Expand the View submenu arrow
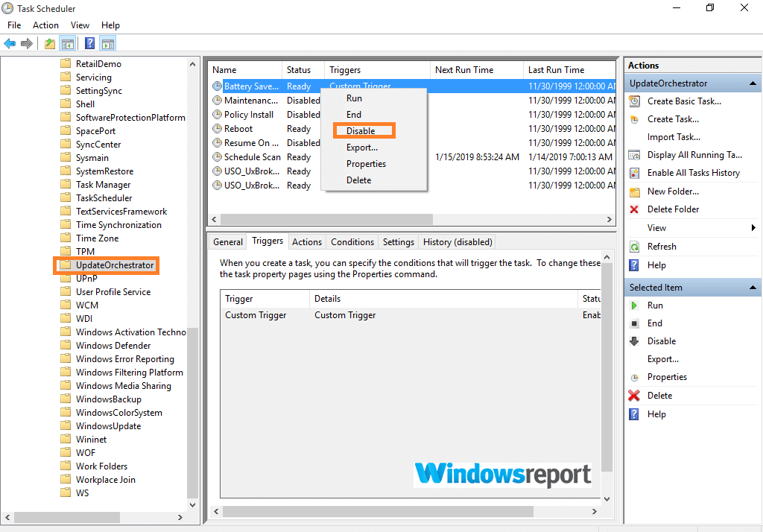This screenshot has width=763, height=532. click(753, 228)
